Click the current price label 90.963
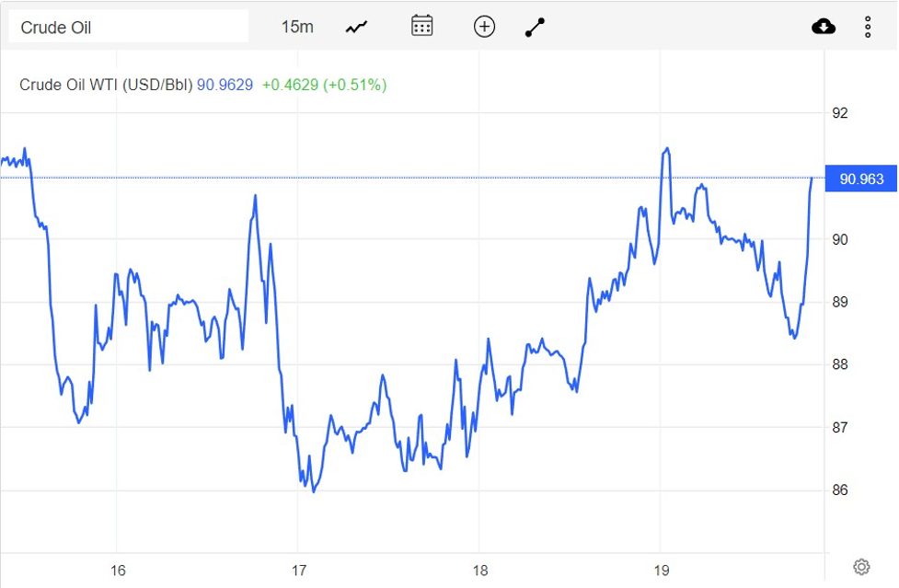The height and width of the screenshot is (588, 899). pos(861,179)
